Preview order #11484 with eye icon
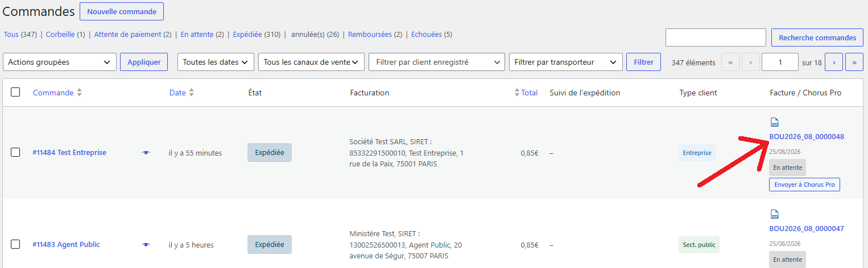The image size is (868, 268). tap(146, 153)
